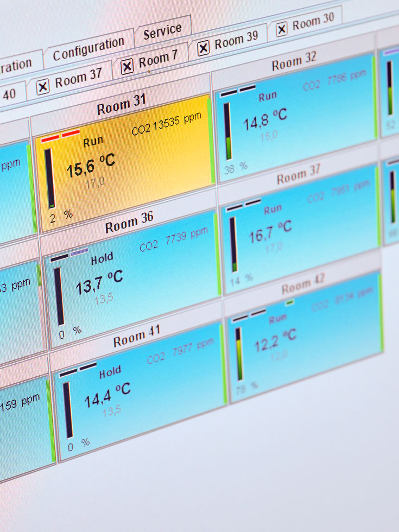Select the Room 36 header
The width and height of the screenshot is (399, 532).
click(129, 223)
